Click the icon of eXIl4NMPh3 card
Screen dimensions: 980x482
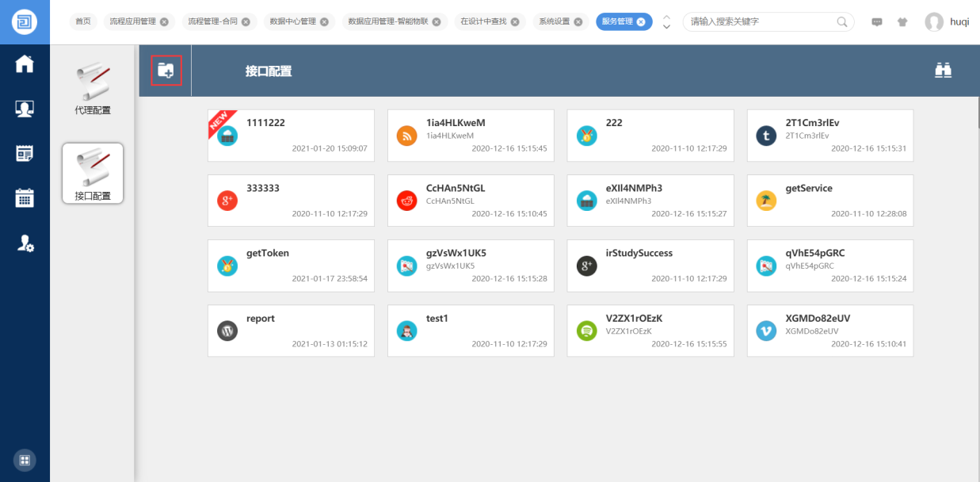587,201
